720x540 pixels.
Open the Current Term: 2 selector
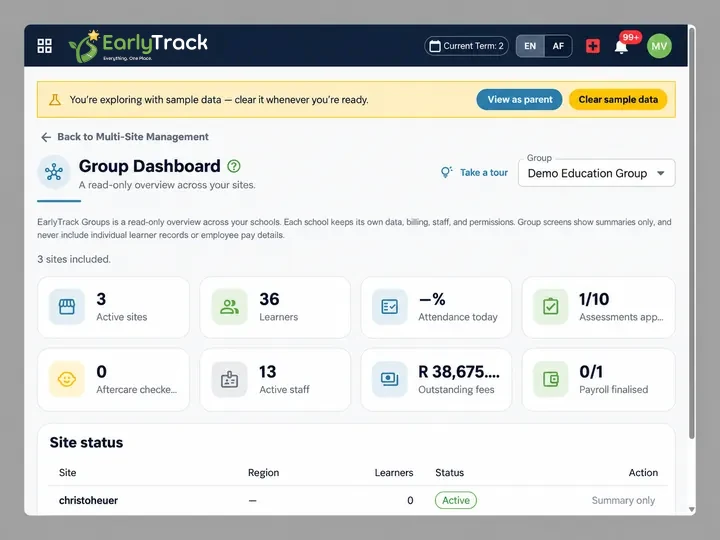467,46
